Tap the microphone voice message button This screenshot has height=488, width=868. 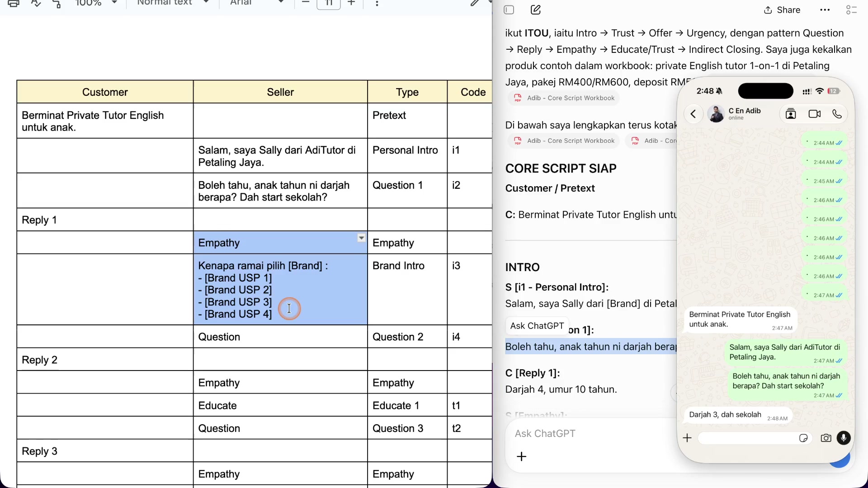click(844, 438)
